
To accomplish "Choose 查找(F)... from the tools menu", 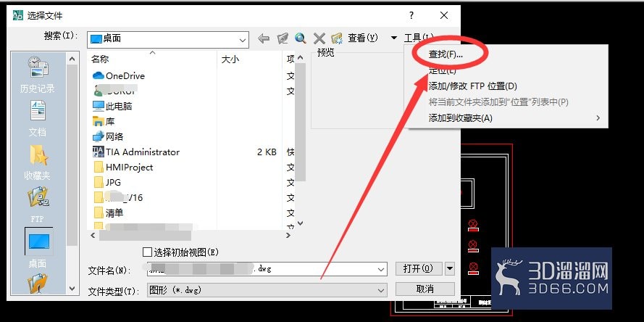I will (446, 54).
